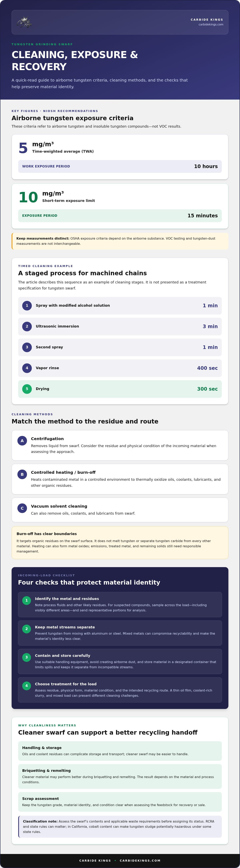Click the "Classification note:" bold label

(40, 822)
